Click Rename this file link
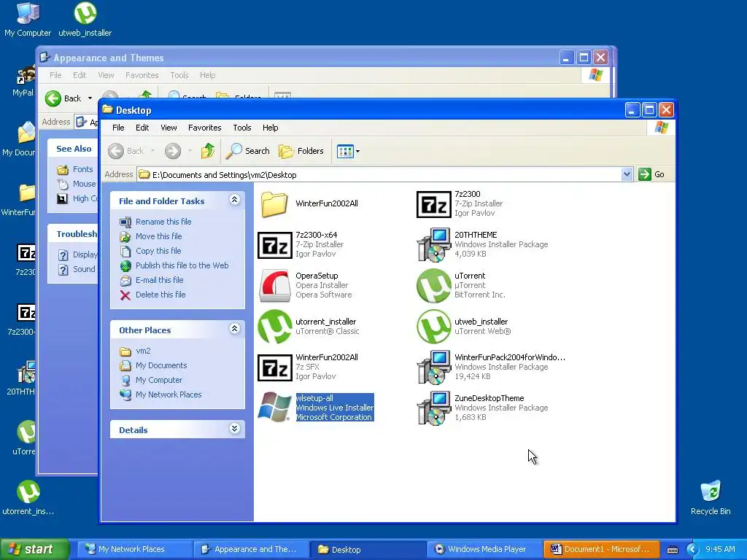Viewport: 747px width, 560px height. pos(163,222)
